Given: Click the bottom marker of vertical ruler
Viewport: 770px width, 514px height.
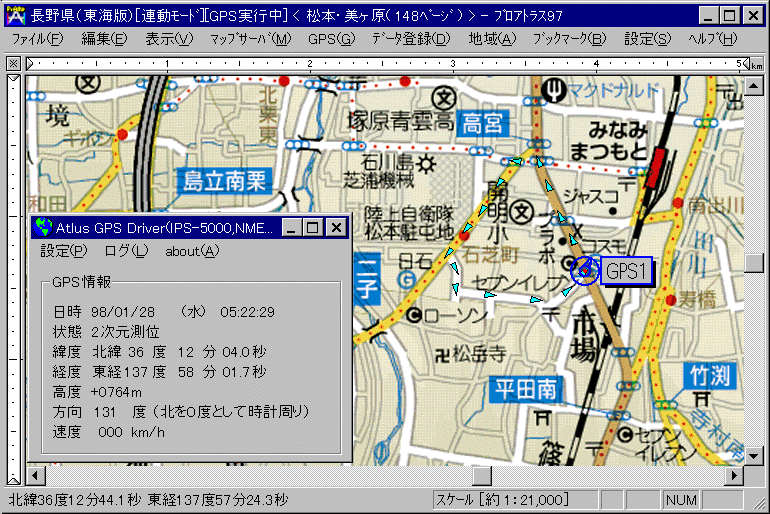Looking at the screenshot, I should coord(13,480).
